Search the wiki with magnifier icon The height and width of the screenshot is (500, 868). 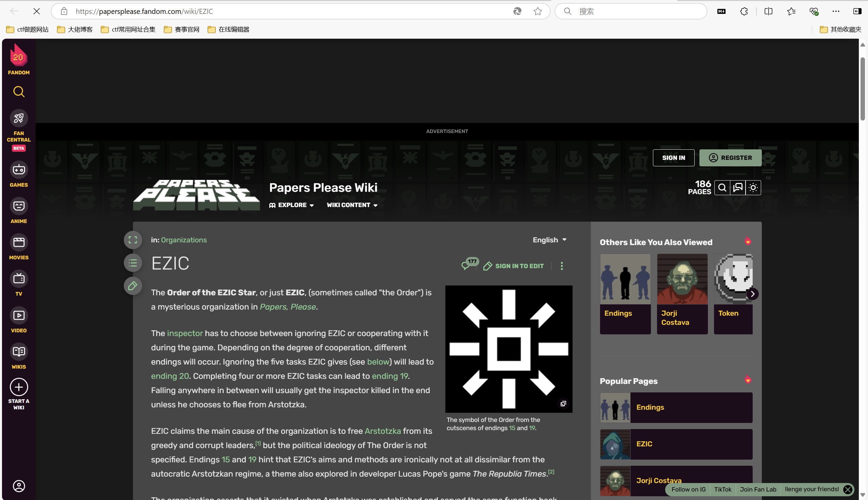point(722,187)
